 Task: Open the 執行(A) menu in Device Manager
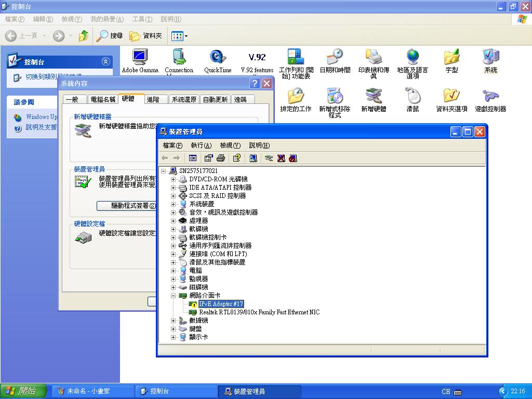point(201,145)
